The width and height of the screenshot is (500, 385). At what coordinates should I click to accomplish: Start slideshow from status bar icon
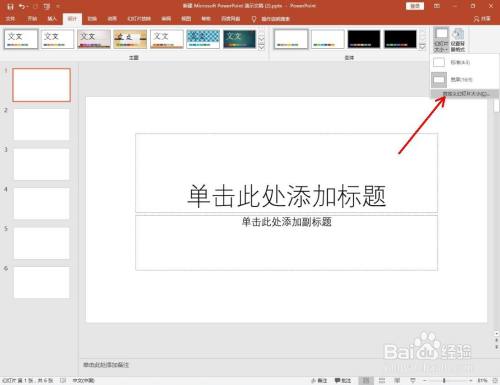(413, 380)
